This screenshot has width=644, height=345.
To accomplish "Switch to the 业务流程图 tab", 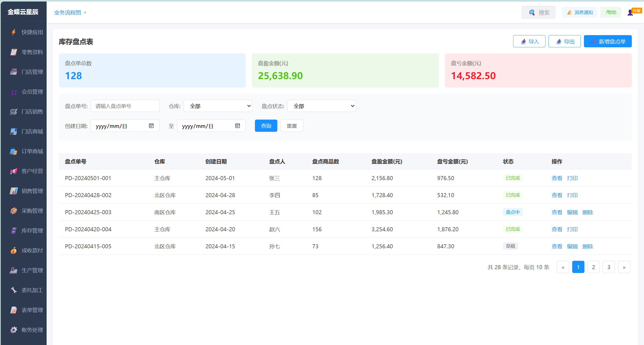I will point(67,12).
